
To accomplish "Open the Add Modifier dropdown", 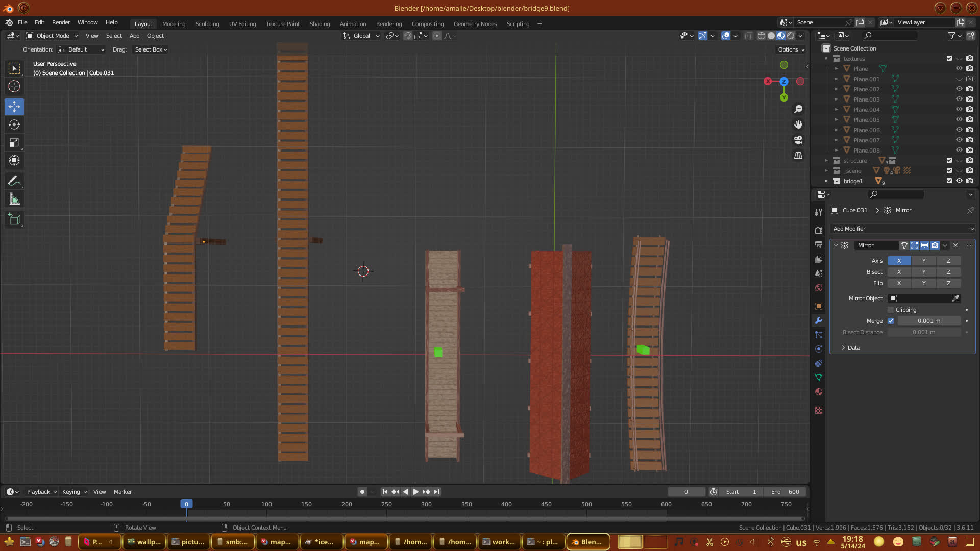I will click(902, 229).
